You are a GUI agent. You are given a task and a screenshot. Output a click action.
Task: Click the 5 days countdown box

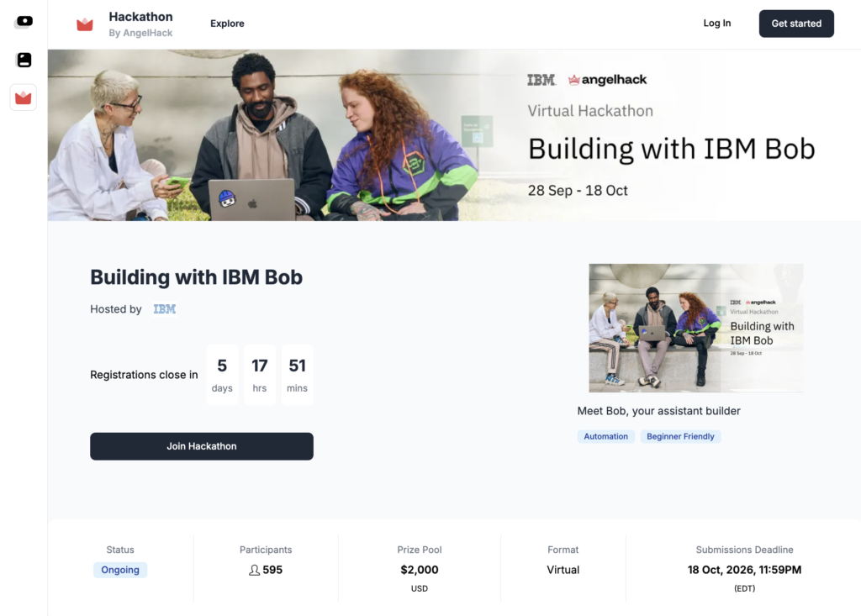coord(222,375)
